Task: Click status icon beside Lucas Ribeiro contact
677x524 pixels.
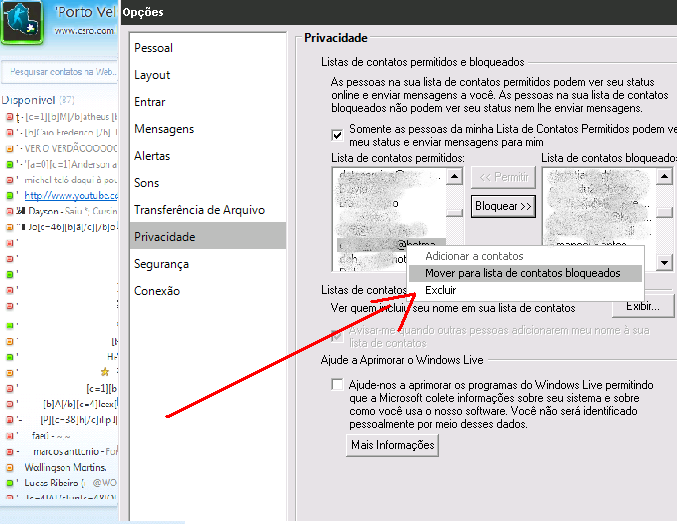Action: pyautogui.click(x=8, y=482)
